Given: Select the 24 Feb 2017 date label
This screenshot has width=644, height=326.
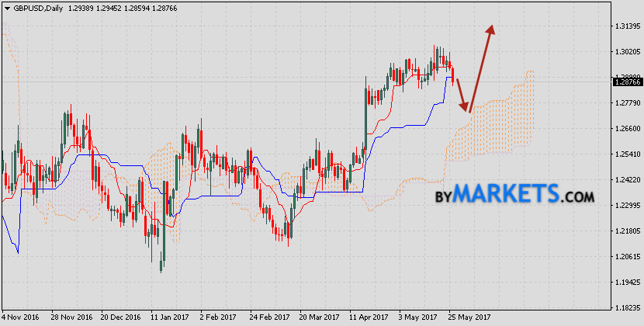Looking at the screenshot, I should click(x=271, y=317).
